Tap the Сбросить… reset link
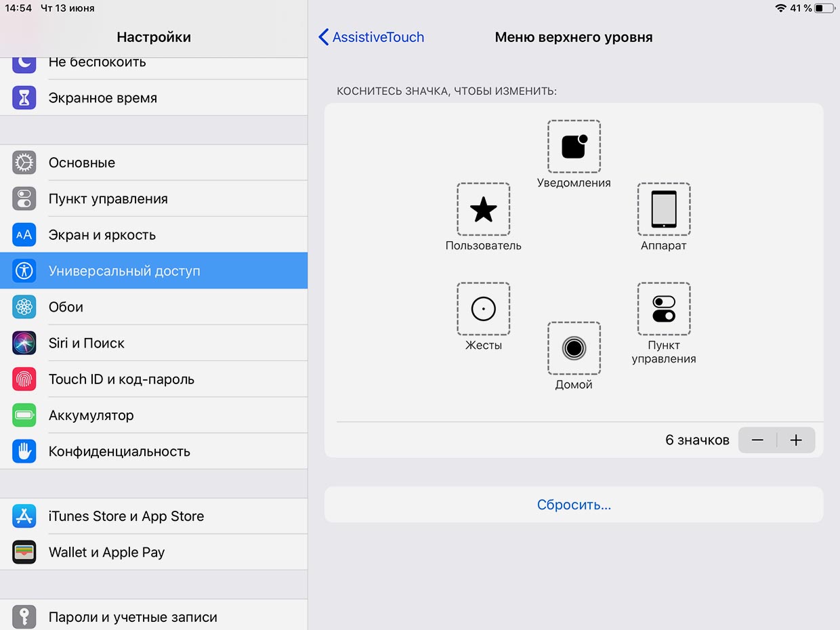Viewport: 840px width, 630px height. [x=574, y=505]
